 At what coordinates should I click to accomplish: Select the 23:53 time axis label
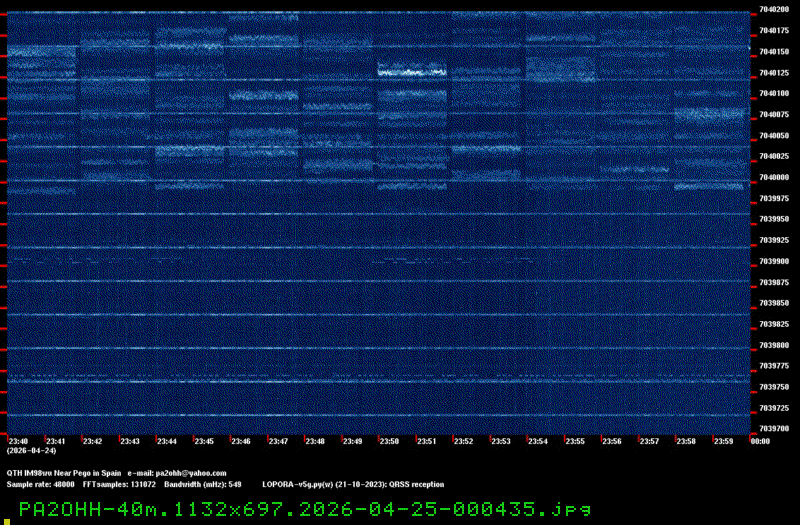(x=501, y=441)
